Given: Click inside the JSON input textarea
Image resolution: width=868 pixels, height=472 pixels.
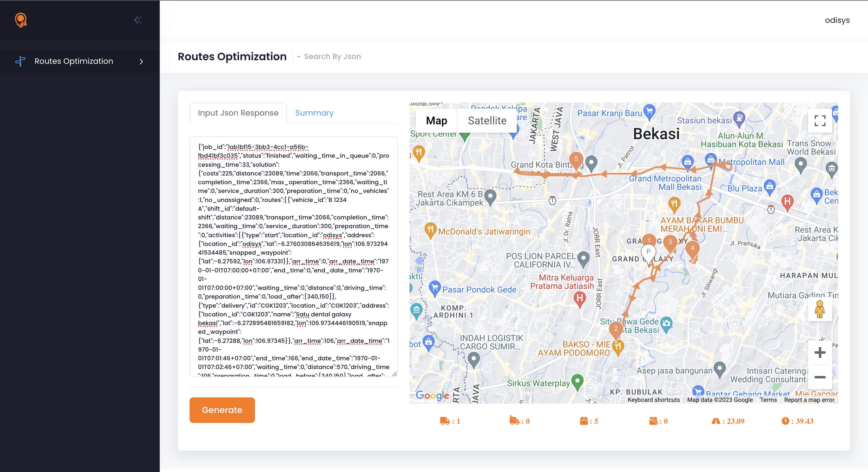Looking at the screenshot, I should [293, 256].
